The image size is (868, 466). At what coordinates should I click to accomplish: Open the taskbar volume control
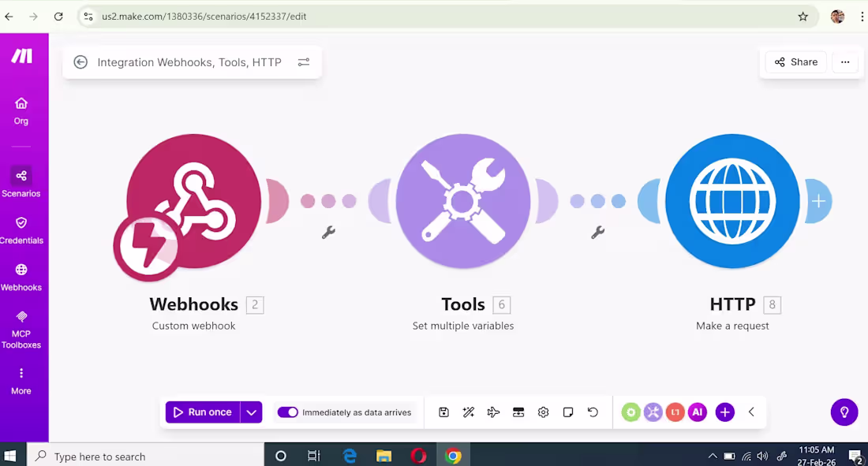[x=762, y=456]
